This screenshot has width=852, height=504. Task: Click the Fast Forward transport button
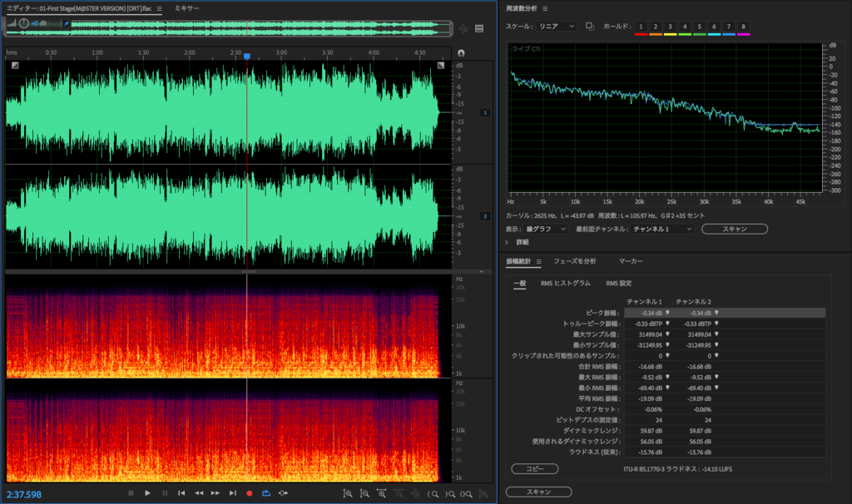(x=215, y=493)
